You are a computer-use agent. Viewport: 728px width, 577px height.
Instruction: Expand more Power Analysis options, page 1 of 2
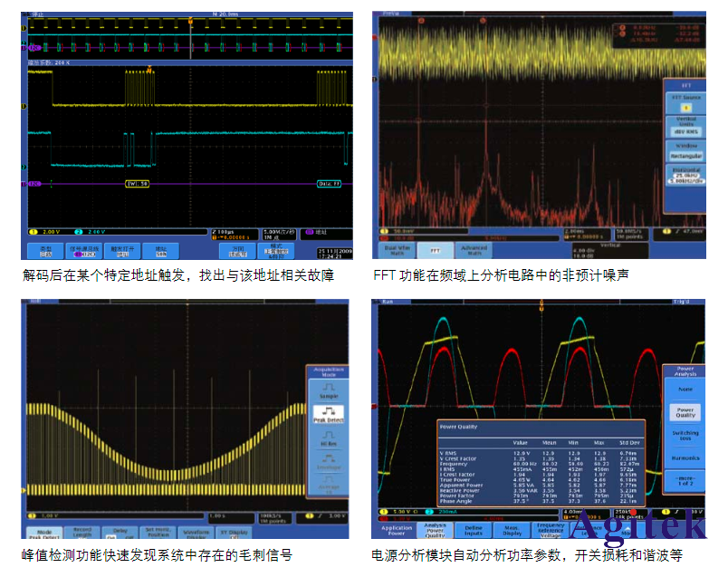pyautogui.click(x=685, y=480)
